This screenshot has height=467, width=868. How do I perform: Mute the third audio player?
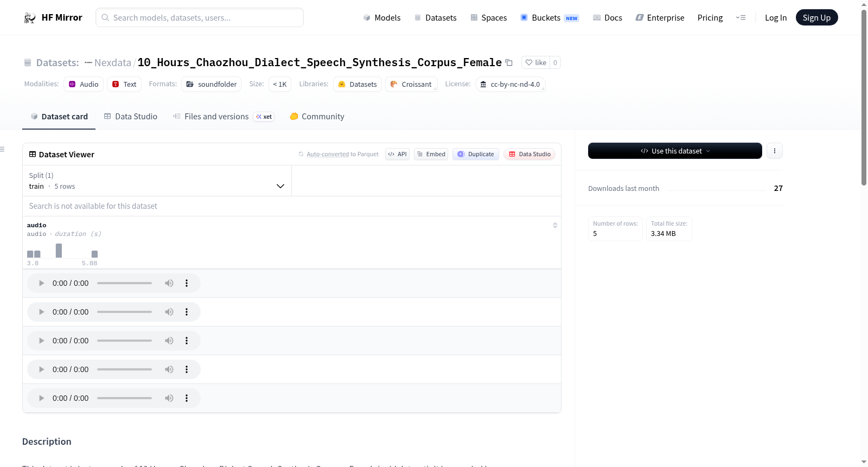(x=169, y=341)
